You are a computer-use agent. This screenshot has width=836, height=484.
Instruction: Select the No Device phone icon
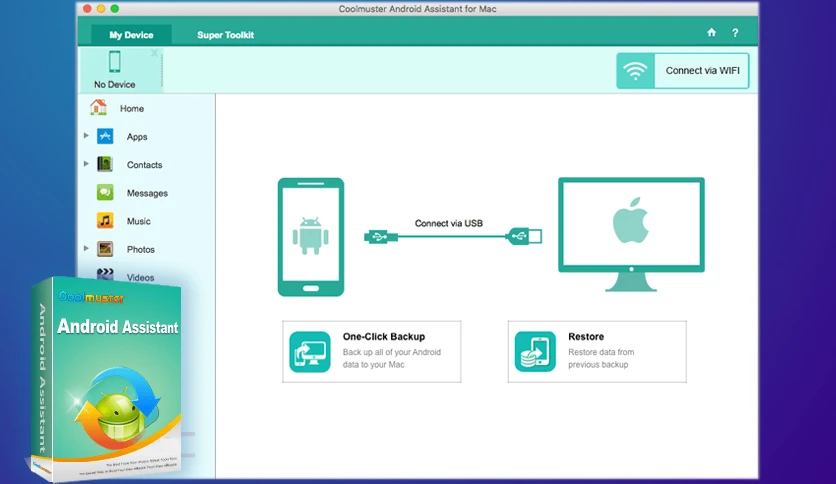pyautogui.click(x=115, y=62)
